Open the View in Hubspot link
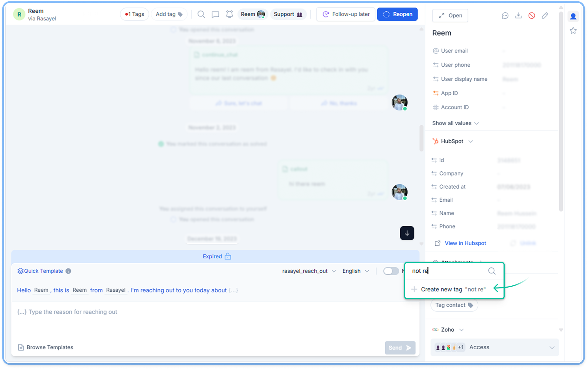 click(465, 243)
